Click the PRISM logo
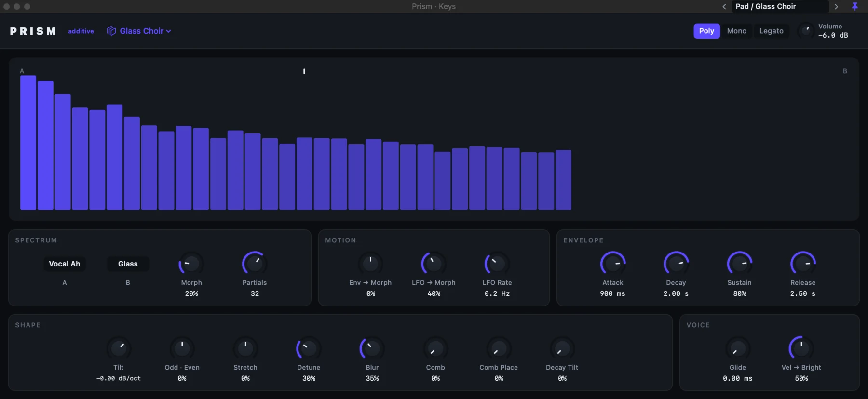The width and height of the screenshot is (868, 399). coord(33,31)
